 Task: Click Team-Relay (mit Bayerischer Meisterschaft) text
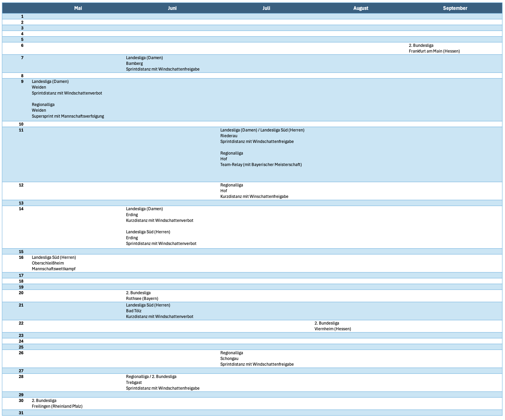pyautogui.click(x=261, y=164)
